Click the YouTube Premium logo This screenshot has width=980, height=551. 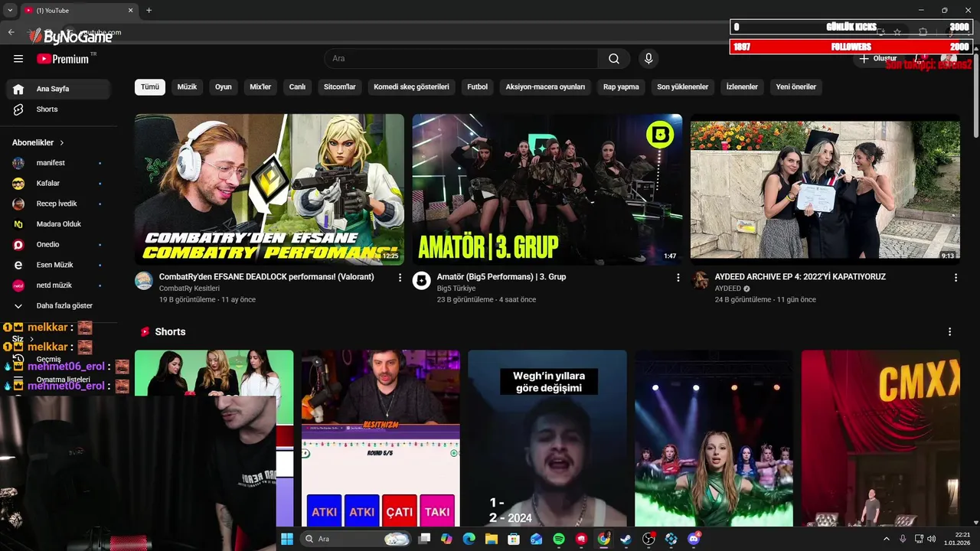(63, 59)
